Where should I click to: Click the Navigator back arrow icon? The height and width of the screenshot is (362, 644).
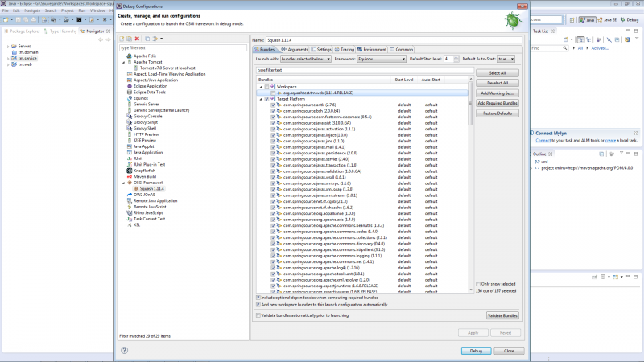[x=101, y=39]
